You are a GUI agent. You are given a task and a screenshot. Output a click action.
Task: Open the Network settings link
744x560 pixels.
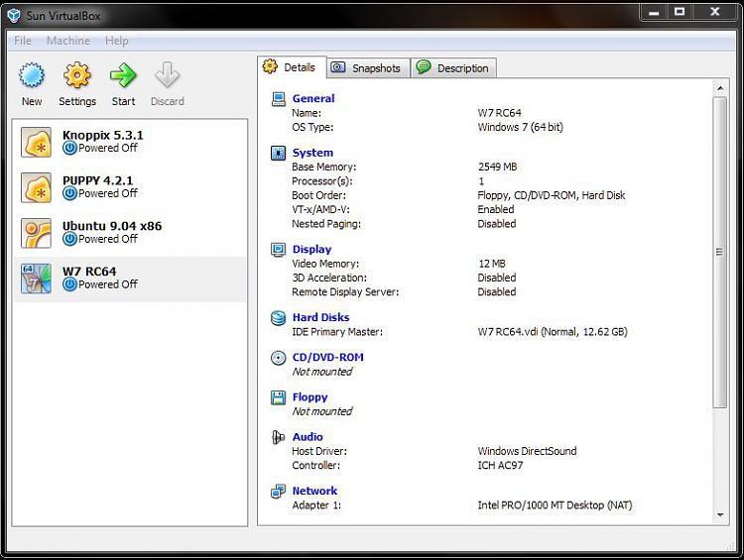[x=314, y=492]
